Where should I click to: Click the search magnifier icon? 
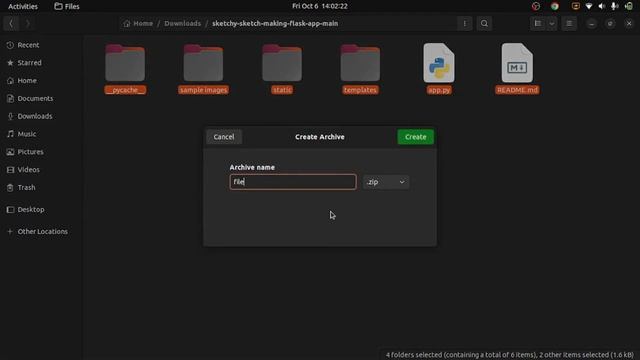484,23
